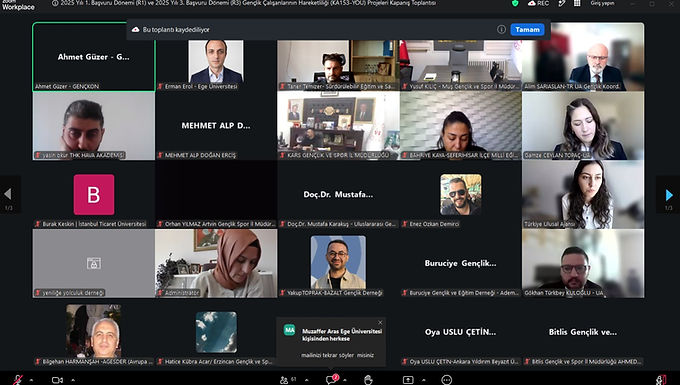Click the Giriş yapın sign-in link
This screenshot has height=385, width=680.
pyautogui.click(x=602, y=3)
